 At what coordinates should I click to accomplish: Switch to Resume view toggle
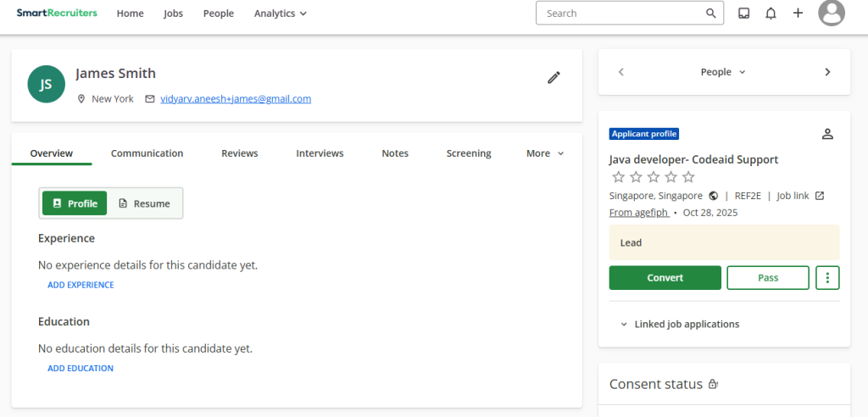(x=144, y=203)
